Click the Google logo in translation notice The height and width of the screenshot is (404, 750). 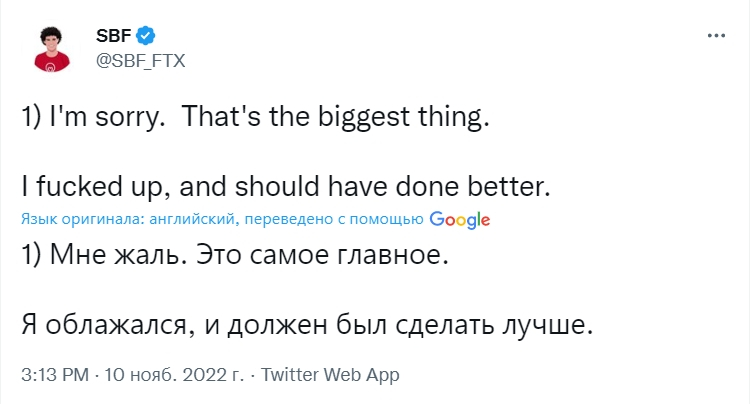pos(459,219)
